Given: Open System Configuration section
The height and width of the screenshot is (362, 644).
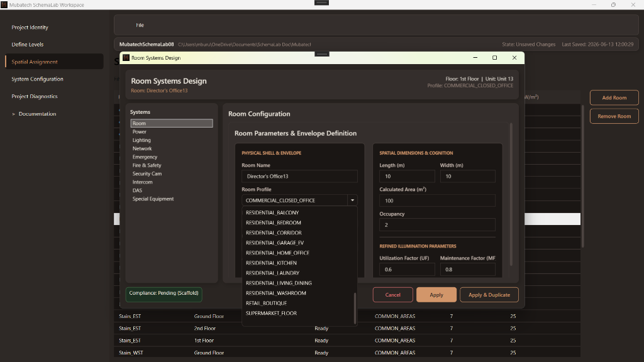Looking at the screenshot, I should [x=37, y=79].
